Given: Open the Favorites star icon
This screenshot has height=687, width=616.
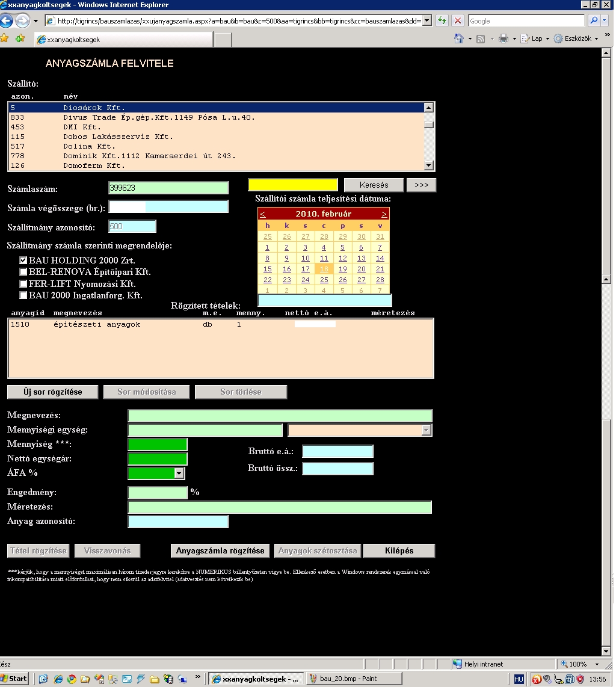Looking at the screenshot, I should click(4, 39).
